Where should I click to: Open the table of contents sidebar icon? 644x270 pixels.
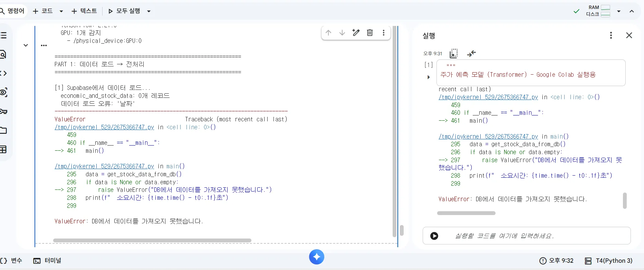(x=3, y=35)
